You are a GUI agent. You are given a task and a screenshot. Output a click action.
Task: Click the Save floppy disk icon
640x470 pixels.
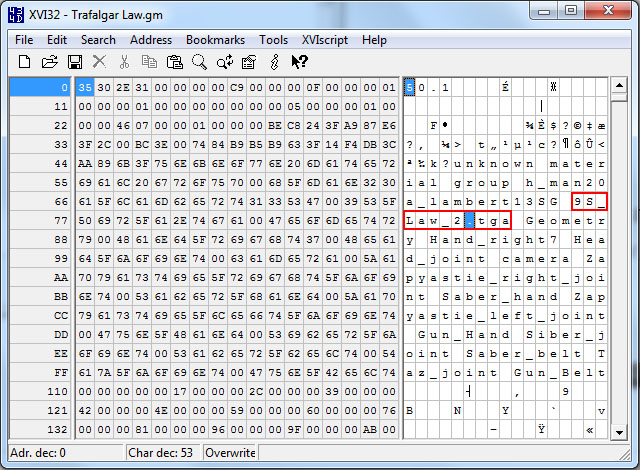tap(74, 62)
